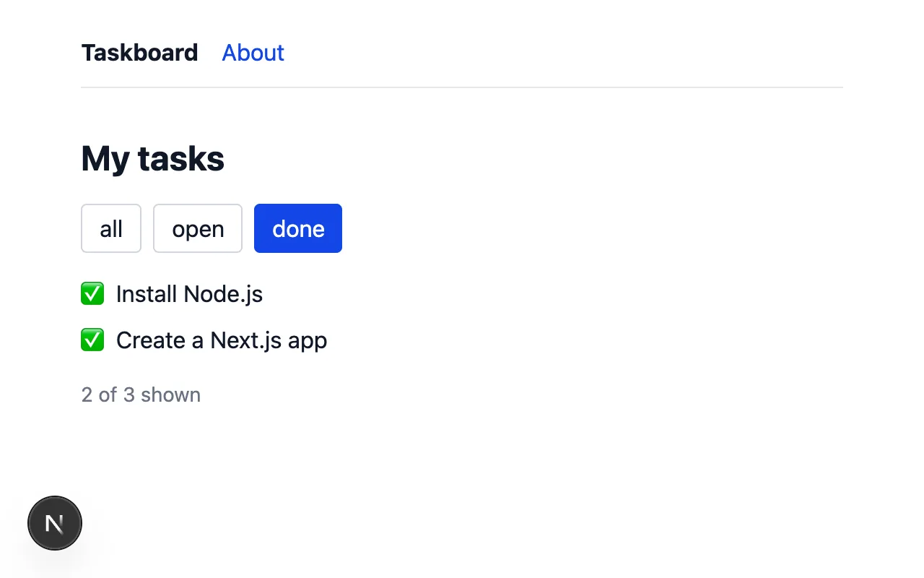This screenshot has width=924, height=578.
Task: Select the Create a Next.js app text
Action: point(222,340)
